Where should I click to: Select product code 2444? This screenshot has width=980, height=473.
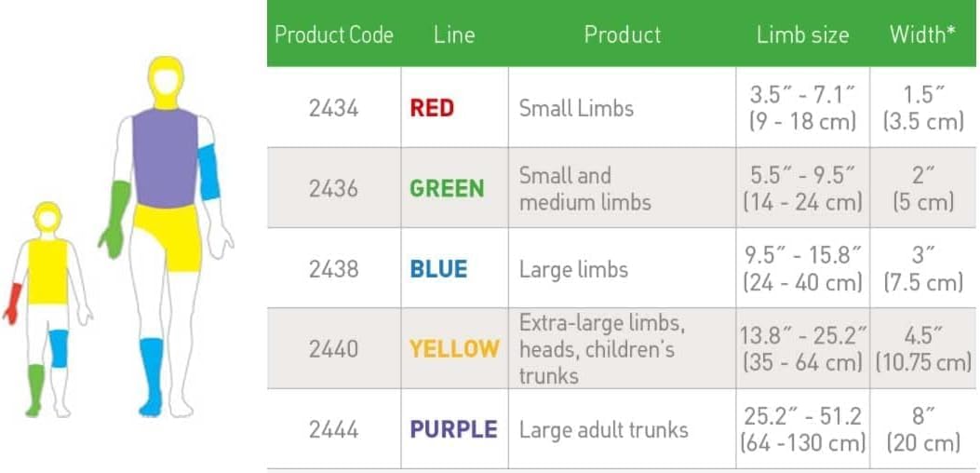[333, 429]
